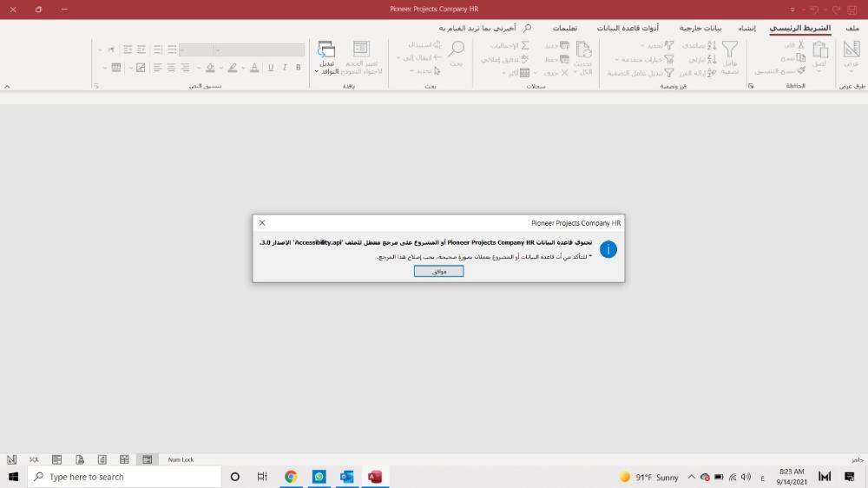Click the Size to Fit Form icon
The width and height of the screenshot is (868, 488).
click(361, 49)
